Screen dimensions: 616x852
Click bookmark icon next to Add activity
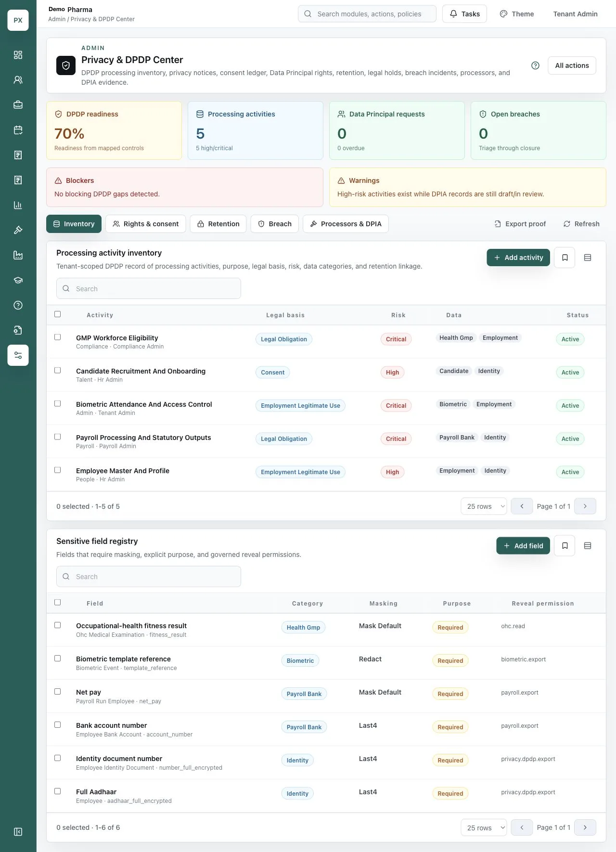pyautogui.click(x=565, y=258)
